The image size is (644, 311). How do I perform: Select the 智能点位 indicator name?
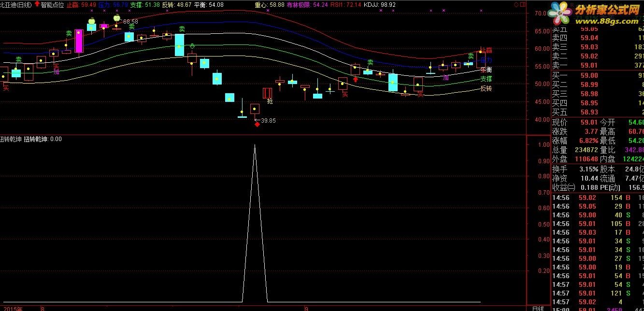[x=52, y=5]
